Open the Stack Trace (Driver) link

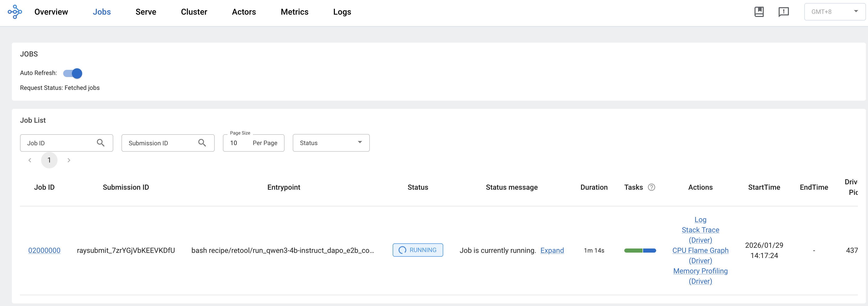pyautogui.click(x=700, y=230)
